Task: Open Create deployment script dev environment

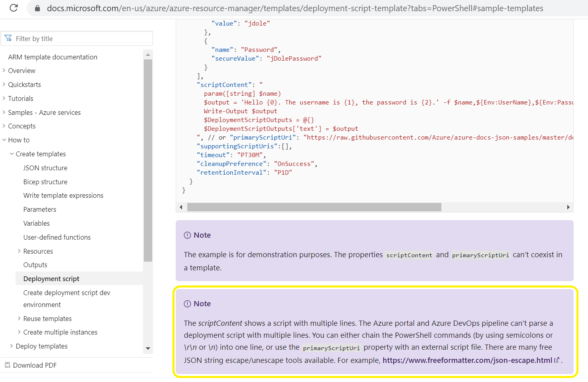Action: click(67, 299)
